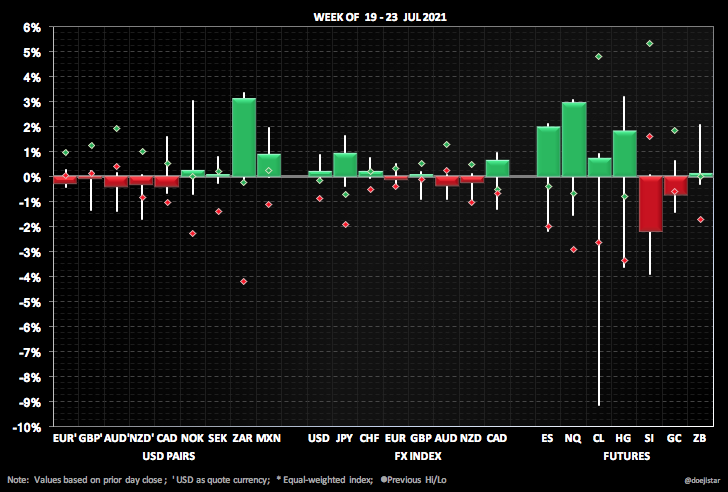Select the HG futures label

[x=624, y=438]
